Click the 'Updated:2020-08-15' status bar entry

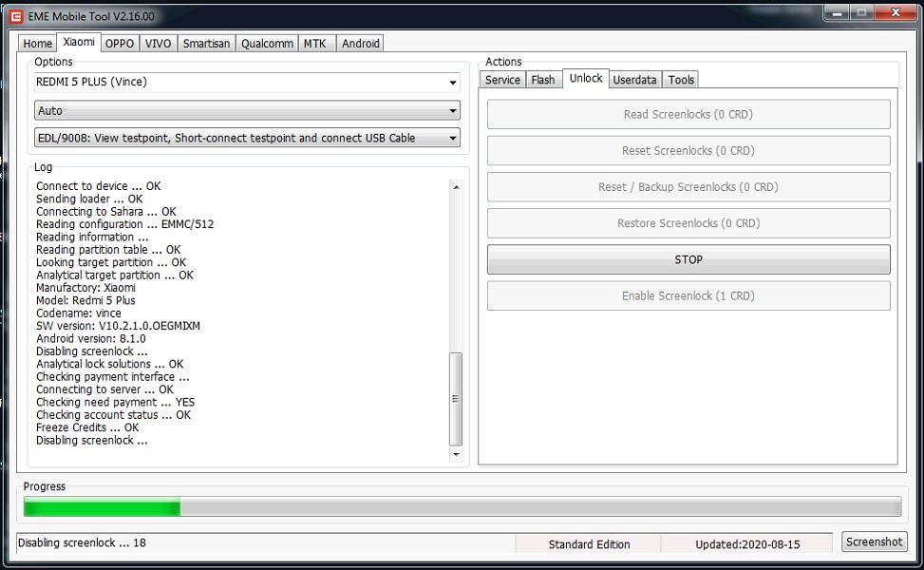coord(747,544)
